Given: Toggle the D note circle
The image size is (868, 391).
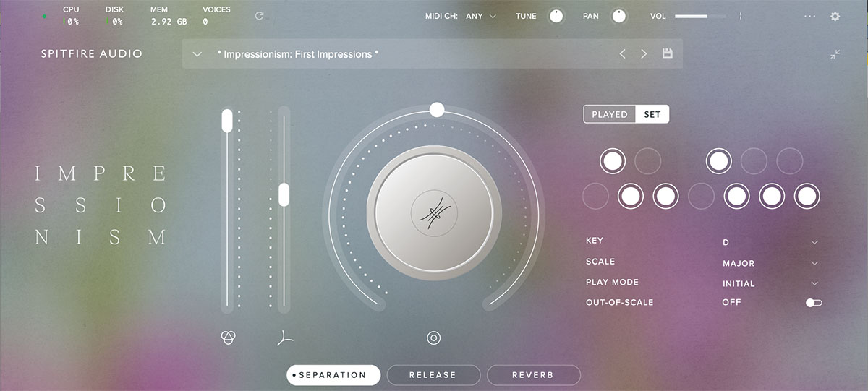Looking at the screenshot, I should [x=631, y=196].
